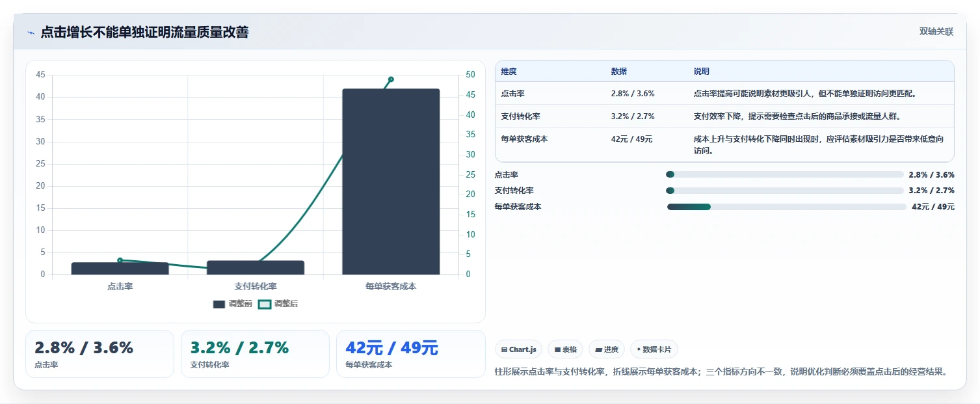Click the Chart.js chip icon
This screenshot has width=980, height=404.
pos(504,349)
